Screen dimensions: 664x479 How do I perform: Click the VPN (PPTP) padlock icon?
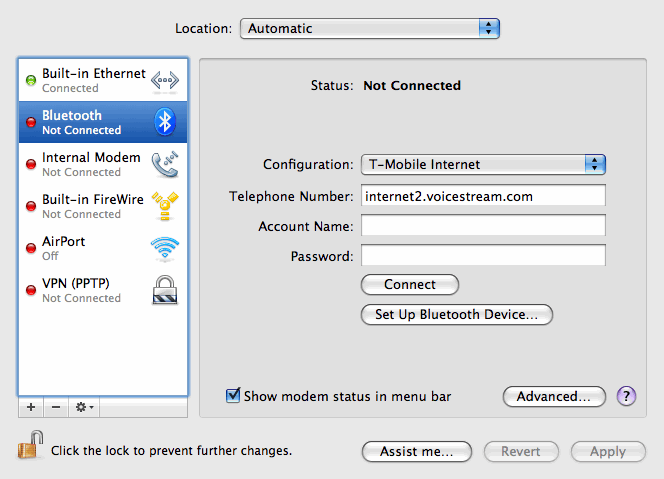tap(164, 290)
